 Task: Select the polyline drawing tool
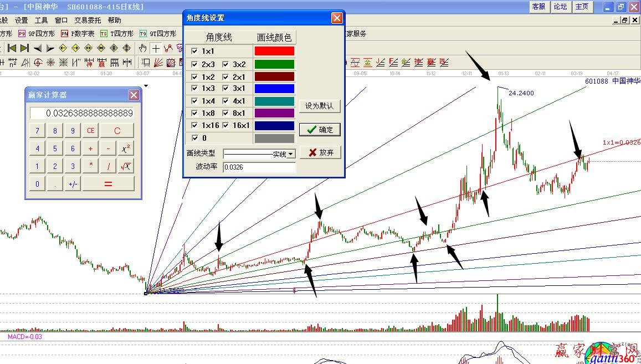point(168,48)
